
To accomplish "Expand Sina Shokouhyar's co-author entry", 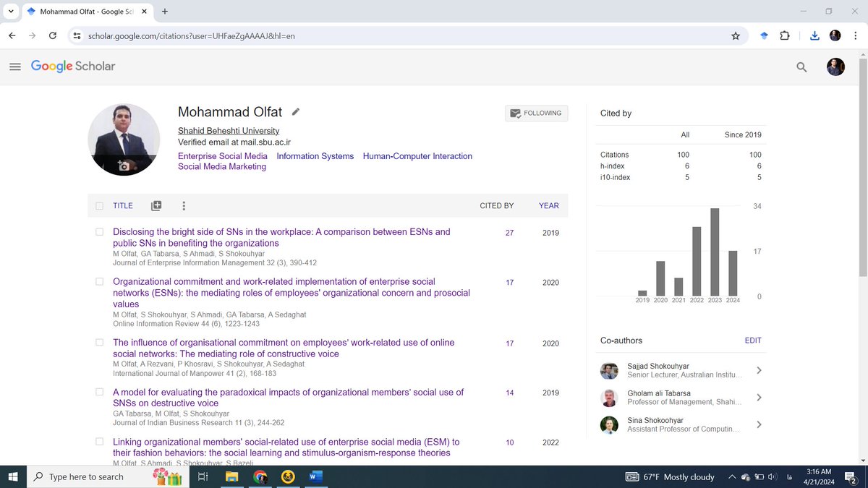I will [x=759, y=424].
